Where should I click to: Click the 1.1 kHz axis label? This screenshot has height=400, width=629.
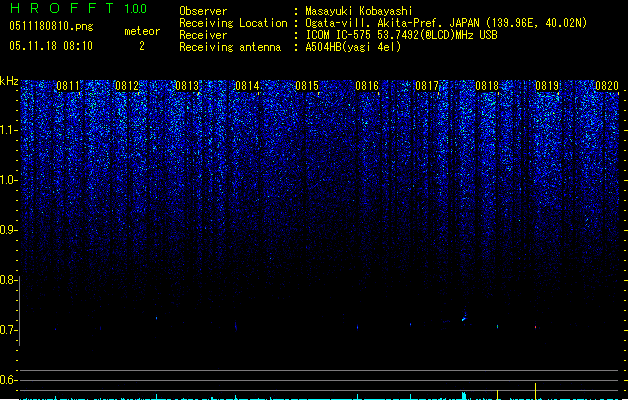(x=9, y=130)
